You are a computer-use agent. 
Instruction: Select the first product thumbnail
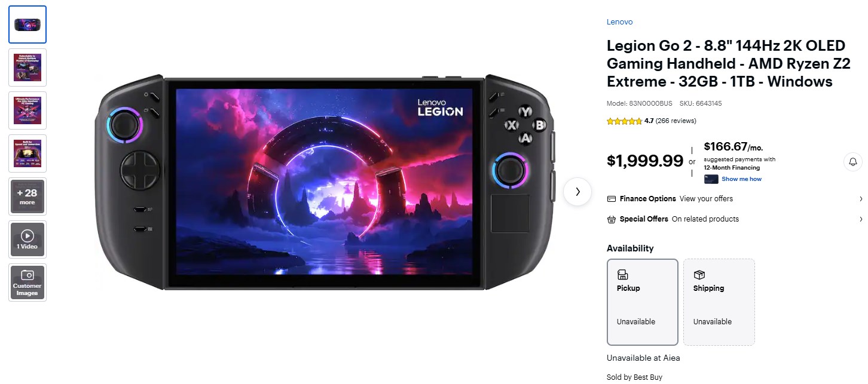(x=27, y=24)
